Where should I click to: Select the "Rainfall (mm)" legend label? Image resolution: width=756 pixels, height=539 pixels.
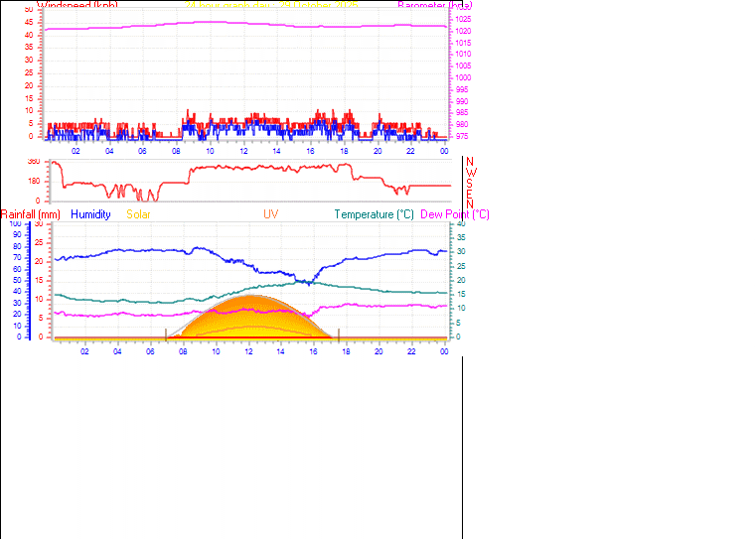31,214
